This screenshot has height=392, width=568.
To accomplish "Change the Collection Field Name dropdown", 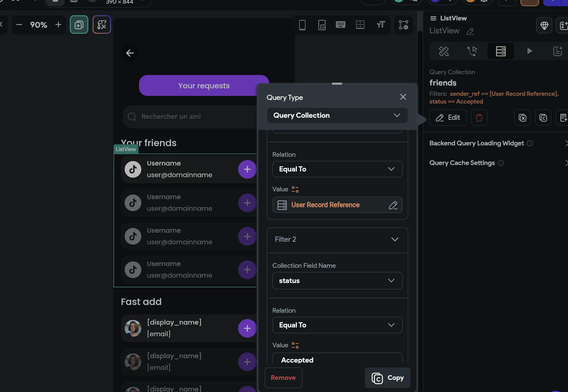I will click(x=337, y=280).
